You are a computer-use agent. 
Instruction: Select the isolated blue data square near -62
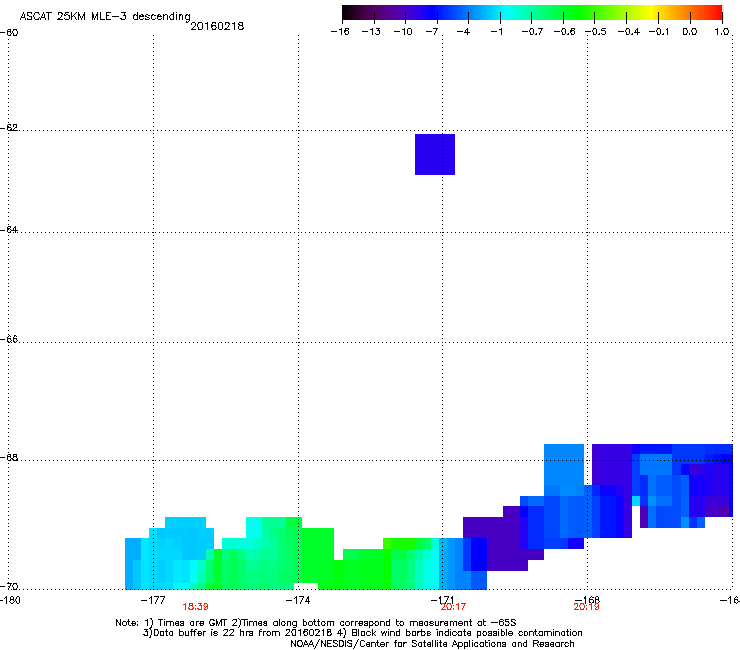point(435,154)
